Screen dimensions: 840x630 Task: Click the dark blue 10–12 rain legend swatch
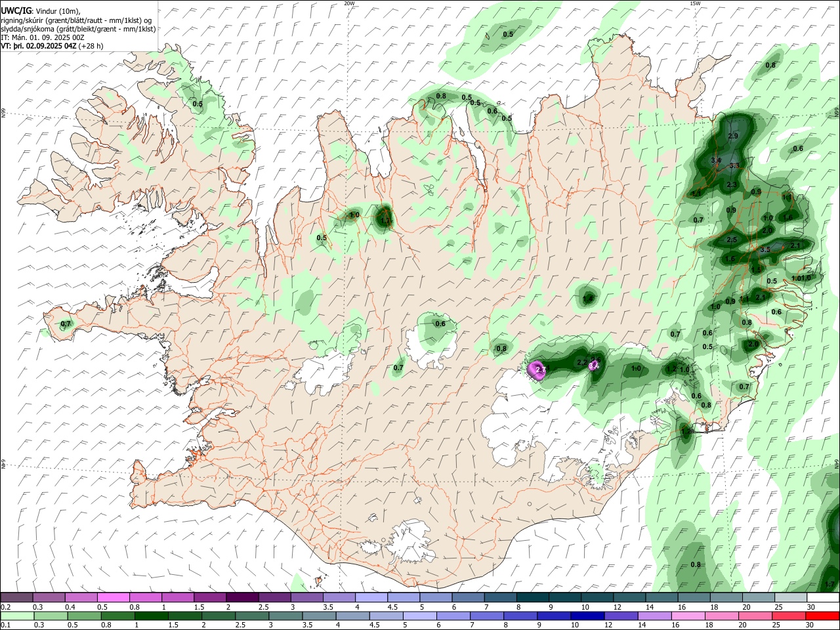[587, 616]
